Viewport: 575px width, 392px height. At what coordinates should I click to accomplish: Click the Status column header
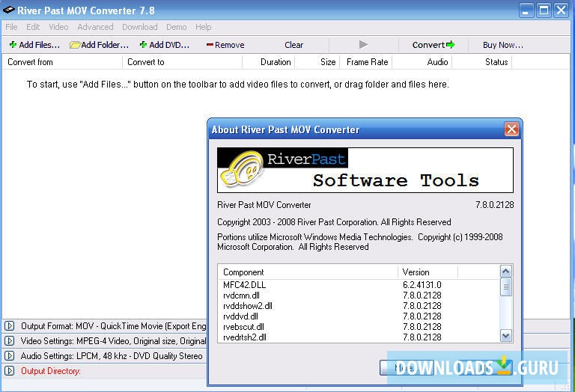[482, 62]
